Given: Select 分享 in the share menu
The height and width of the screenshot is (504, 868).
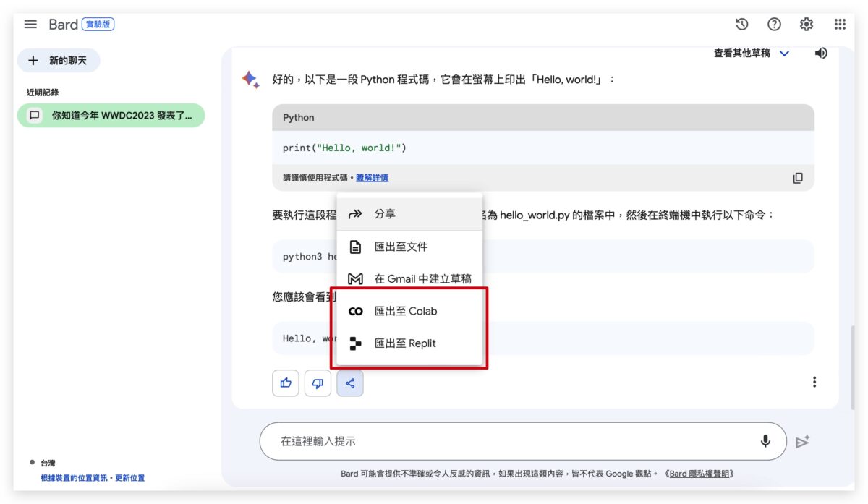Looking at the screenshot, I should coord(410,214).
